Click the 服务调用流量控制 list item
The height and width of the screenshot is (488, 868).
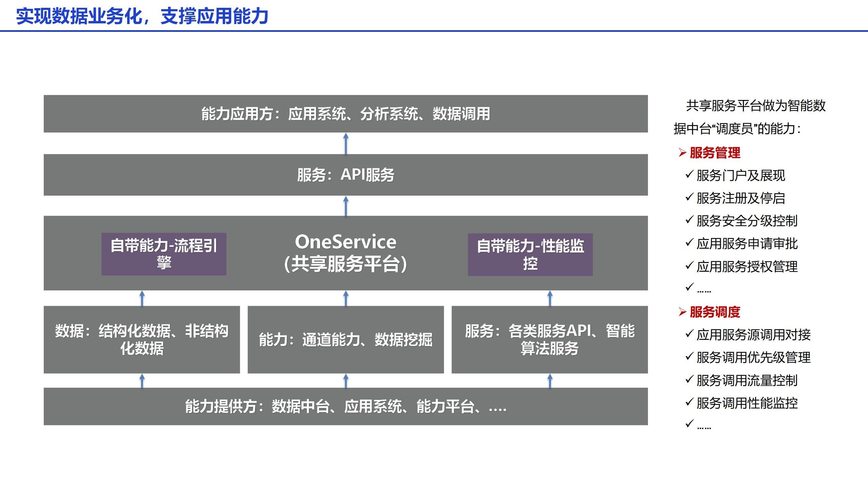coord(747,381)
